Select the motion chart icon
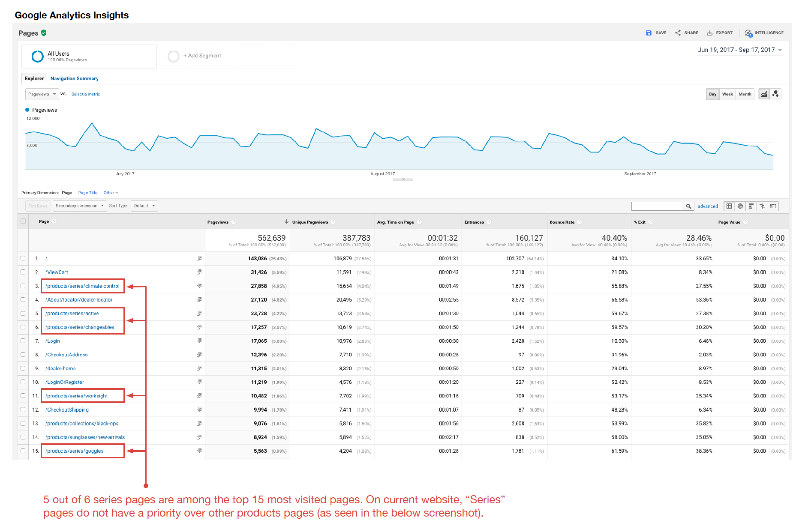Viewport: 811px width, 532px height. click(x=775, y=94)
